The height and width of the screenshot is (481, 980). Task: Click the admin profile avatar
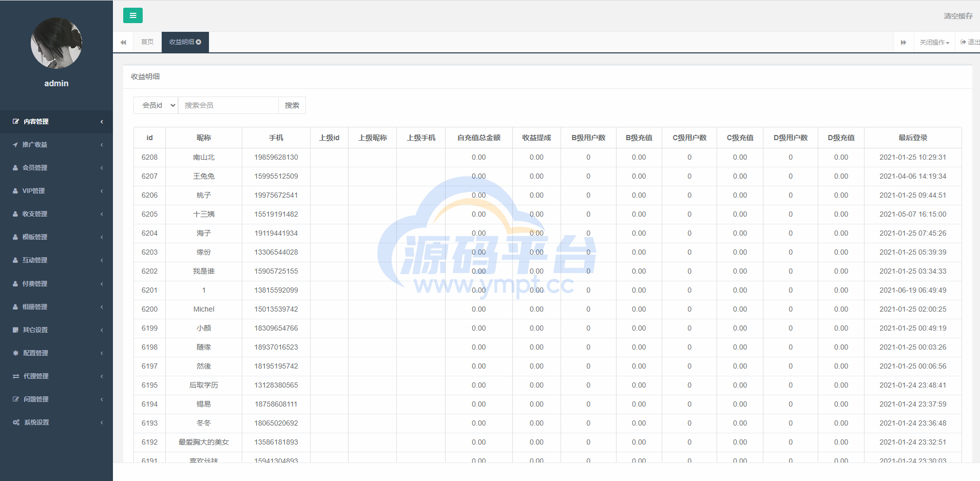56,43
